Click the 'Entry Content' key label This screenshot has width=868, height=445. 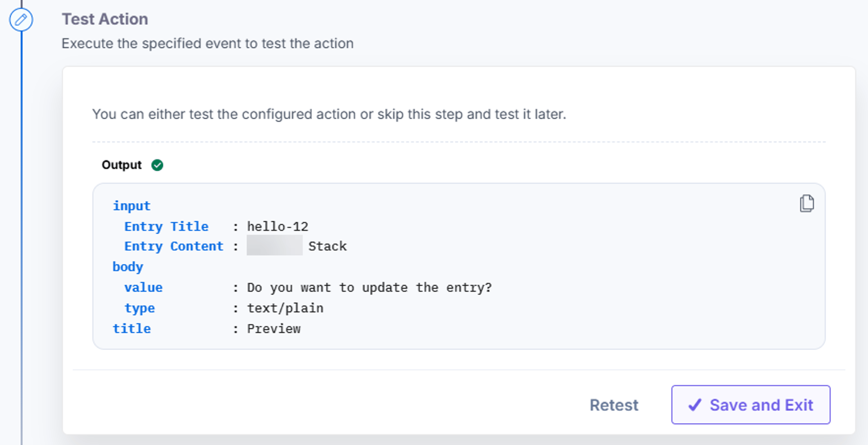(174, 246)
